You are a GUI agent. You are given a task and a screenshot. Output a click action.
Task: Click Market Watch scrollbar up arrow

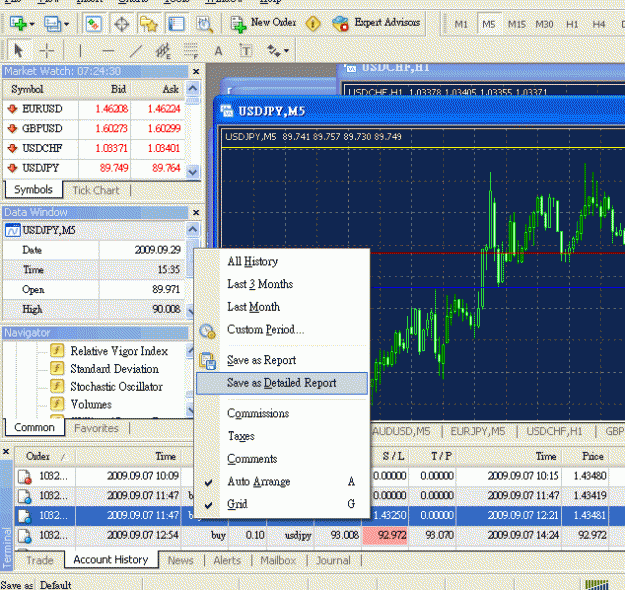click(x=193, y=88)
